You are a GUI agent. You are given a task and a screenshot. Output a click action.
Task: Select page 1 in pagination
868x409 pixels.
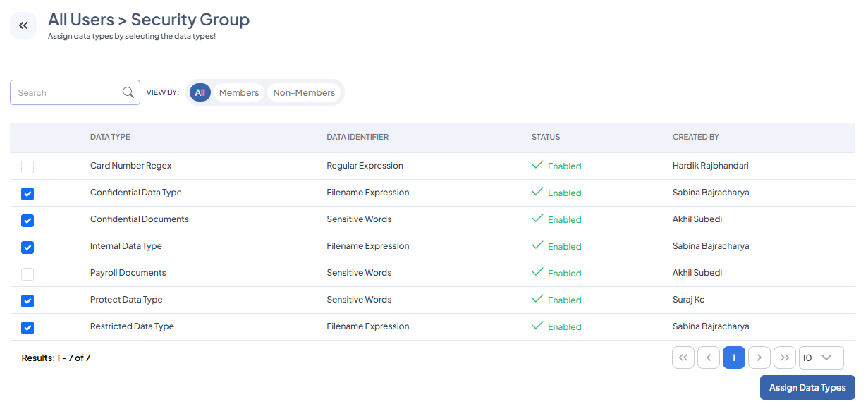tap(733, 358)
